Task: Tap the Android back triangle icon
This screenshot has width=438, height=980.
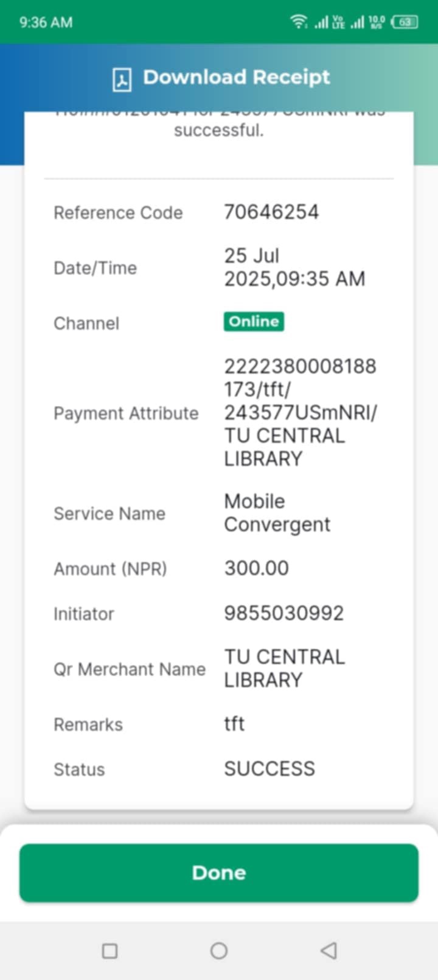Action: click(x=328, y=950)
